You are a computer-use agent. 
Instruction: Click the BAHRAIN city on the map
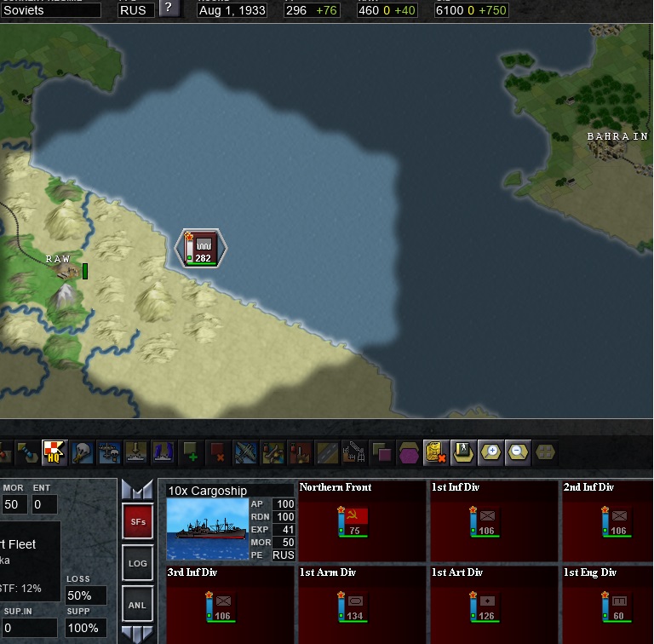pyautogui.click(x=610, y=151)
